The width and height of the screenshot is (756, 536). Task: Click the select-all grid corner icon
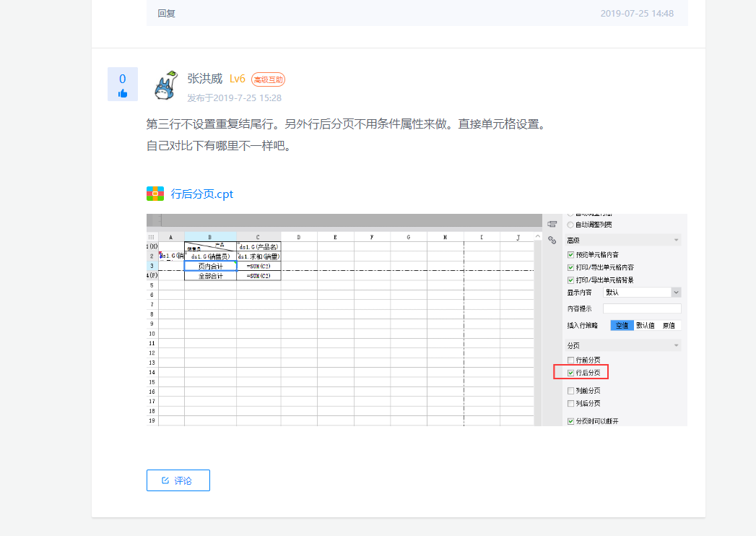click(152, 237)
